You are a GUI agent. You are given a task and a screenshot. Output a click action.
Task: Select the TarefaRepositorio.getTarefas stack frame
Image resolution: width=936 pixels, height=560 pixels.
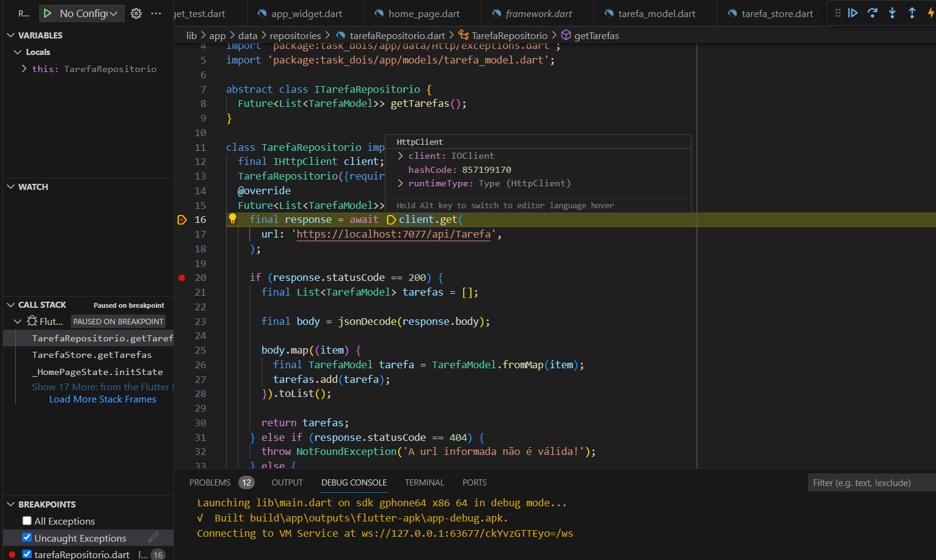tap(89, 338)
